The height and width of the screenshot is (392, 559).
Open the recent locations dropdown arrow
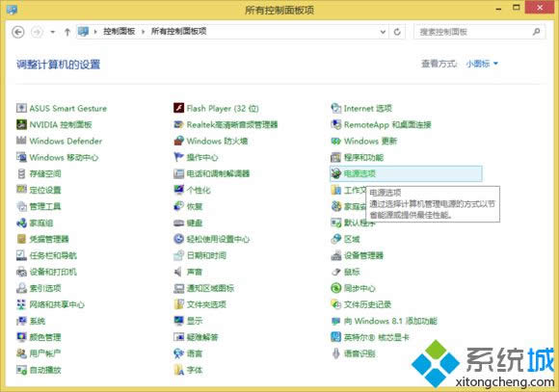(53, 32)
